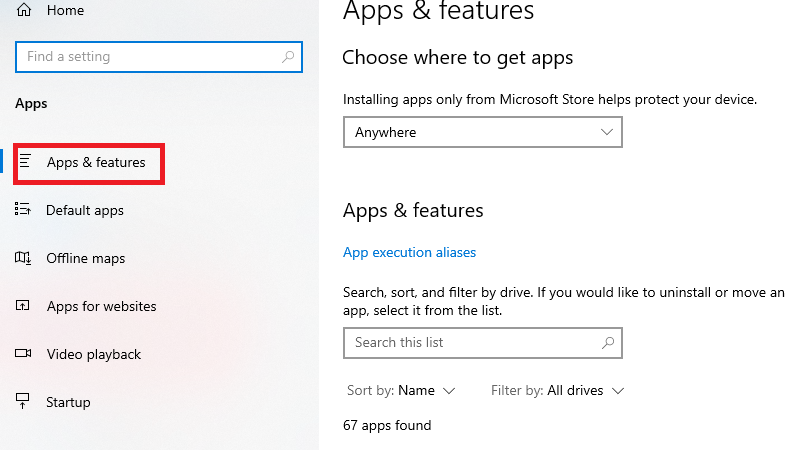Click the Apps for websites icon
Viewport: 800px width, 450px height.
(24, 306)
